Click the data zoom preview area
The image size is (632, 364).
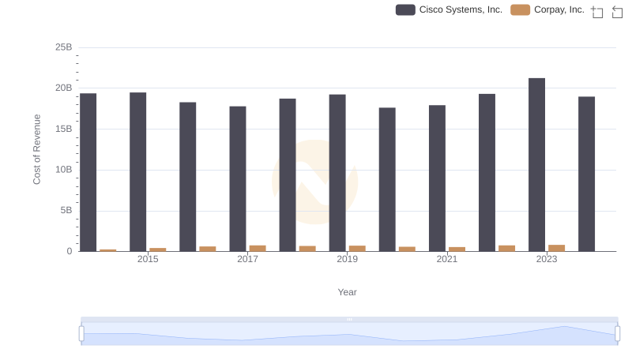tap(349, 333)
